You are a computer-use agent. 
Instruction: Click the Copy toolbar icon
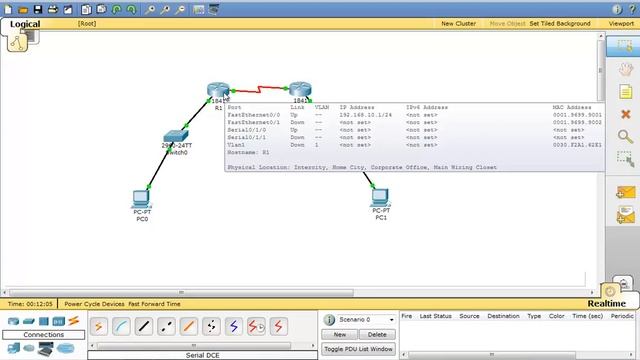[x=86, y=9]
